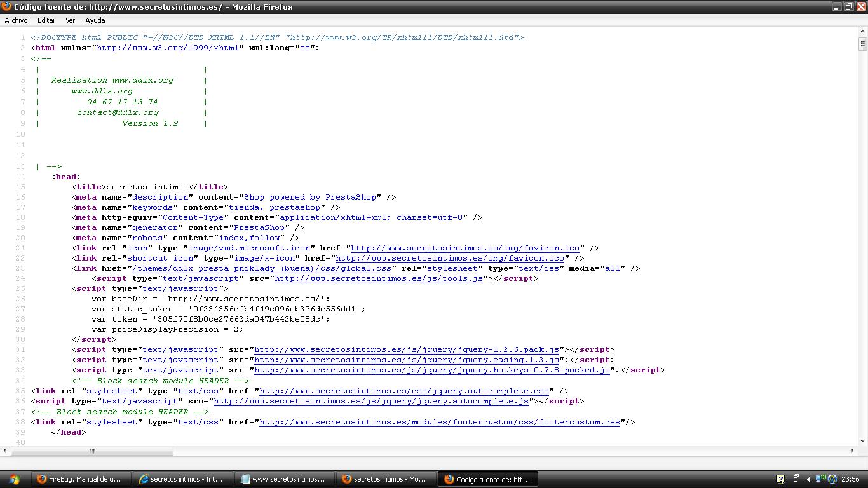Open the favicon.ico link on line 21
Screen dimensions: 868x488
(465, 248)
